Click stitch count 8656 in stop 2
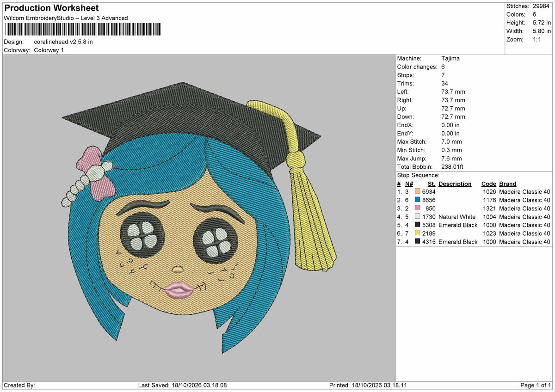This screenshot has width=555, height=392. coord(429,200)
